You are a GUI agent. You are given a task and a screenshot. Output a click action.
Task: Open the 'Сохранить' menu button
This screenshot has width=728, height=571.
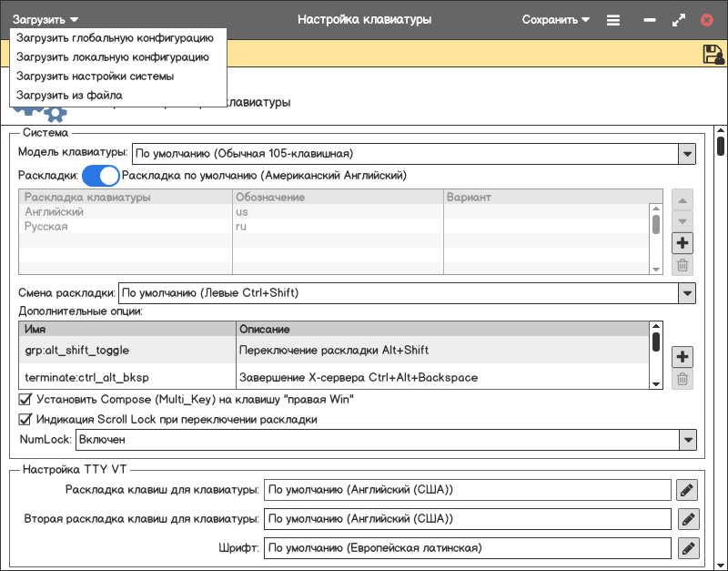(555, 19)
